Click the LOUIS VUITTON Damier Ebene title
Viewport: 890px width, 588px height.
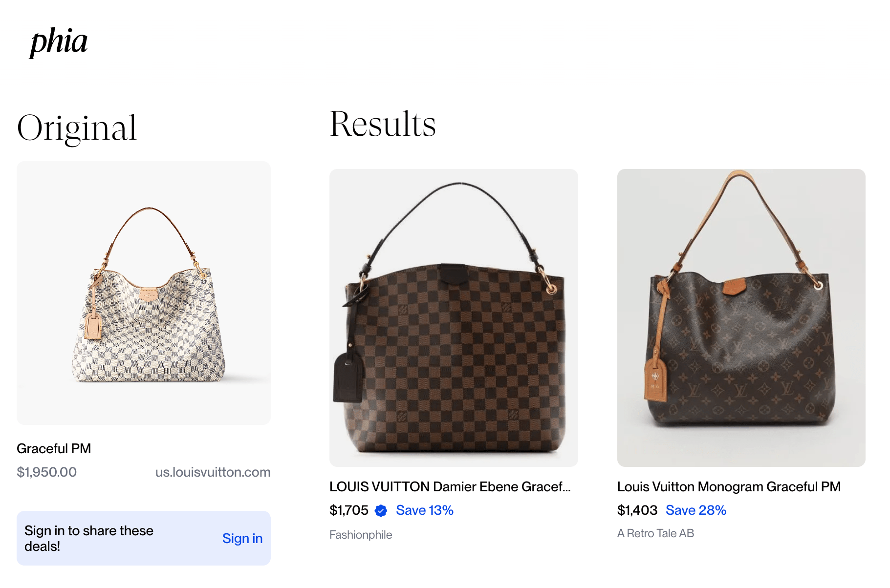point(450,487)
